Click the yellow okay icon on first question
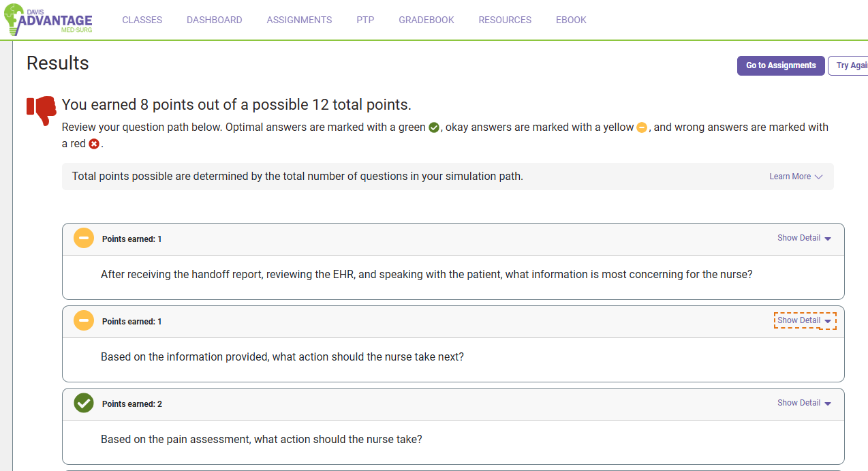868x471 pixels. pos(84,239)
